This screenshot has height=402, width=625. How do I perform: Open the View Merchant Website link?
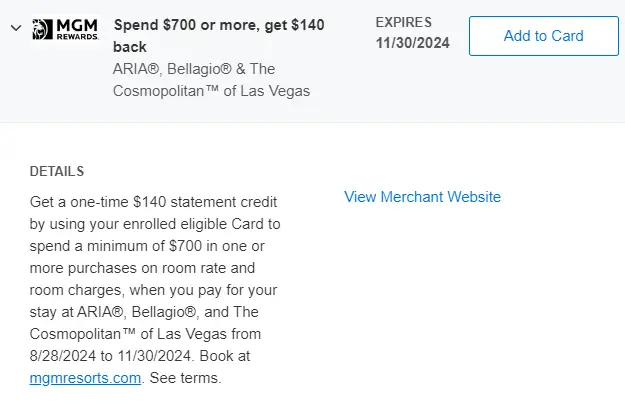coord(422,197)
